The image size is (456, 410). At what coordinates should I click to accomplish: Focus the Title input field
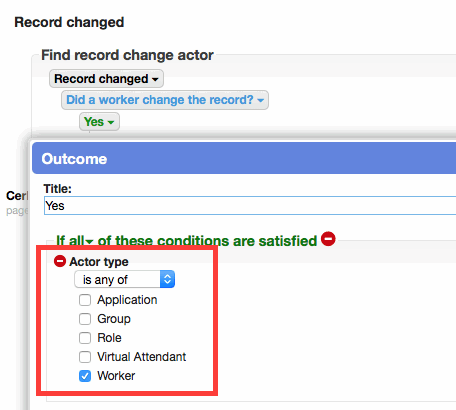250,206
